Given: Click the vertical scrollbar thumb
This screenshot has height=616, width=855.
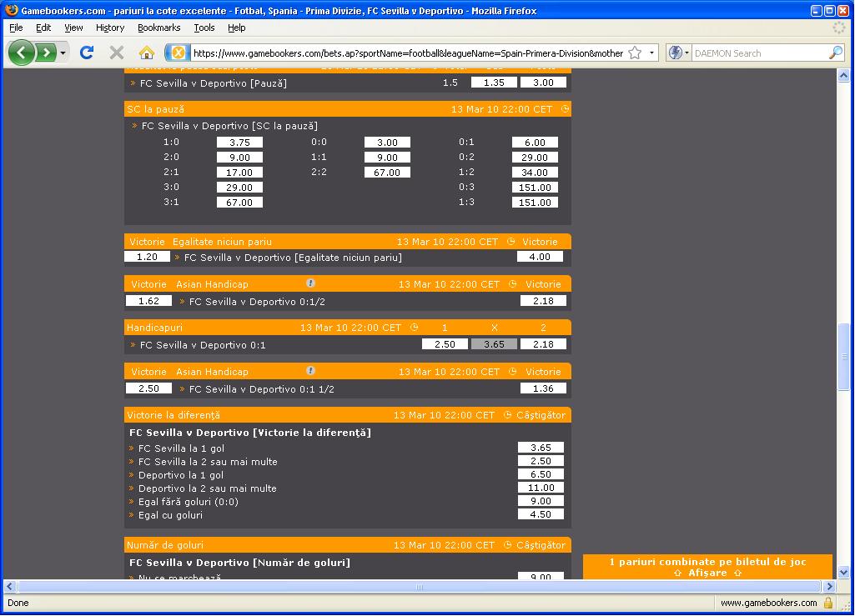Looking at the screenshot, I should click(843, 357).
